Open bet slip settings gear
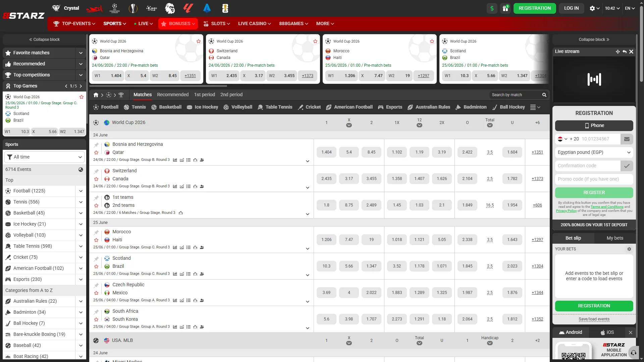 (629, 249)
